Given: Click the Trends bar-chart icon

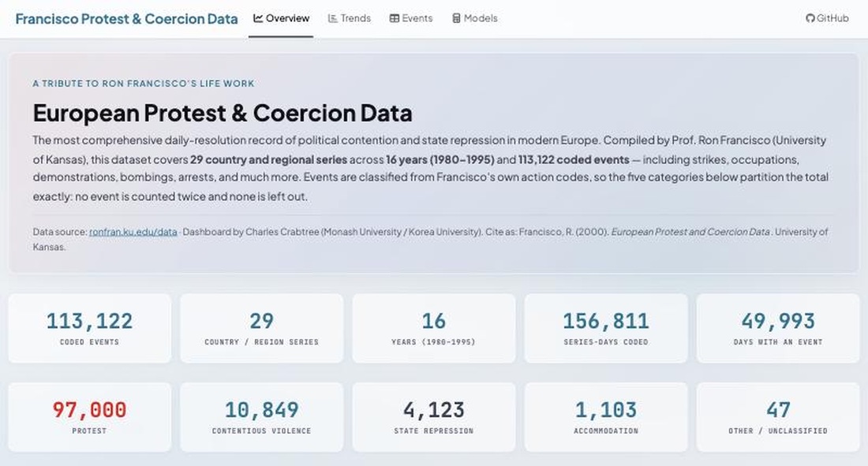Looking at the screenshot, I should 333,18.
